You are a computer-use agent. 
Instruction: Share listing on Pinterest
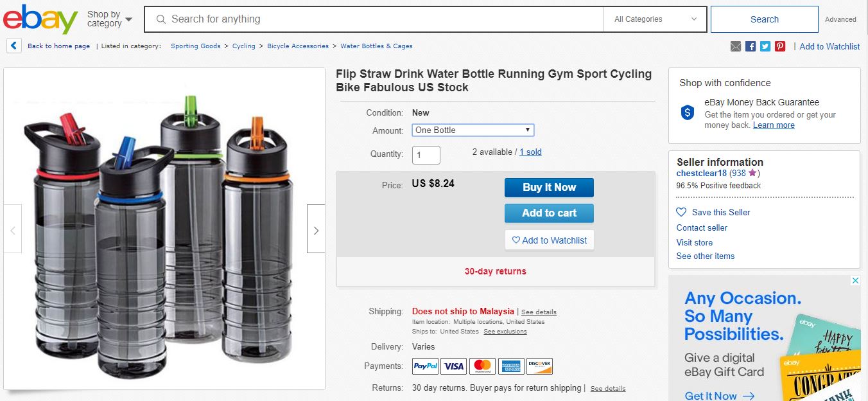(x=780, y=46)
